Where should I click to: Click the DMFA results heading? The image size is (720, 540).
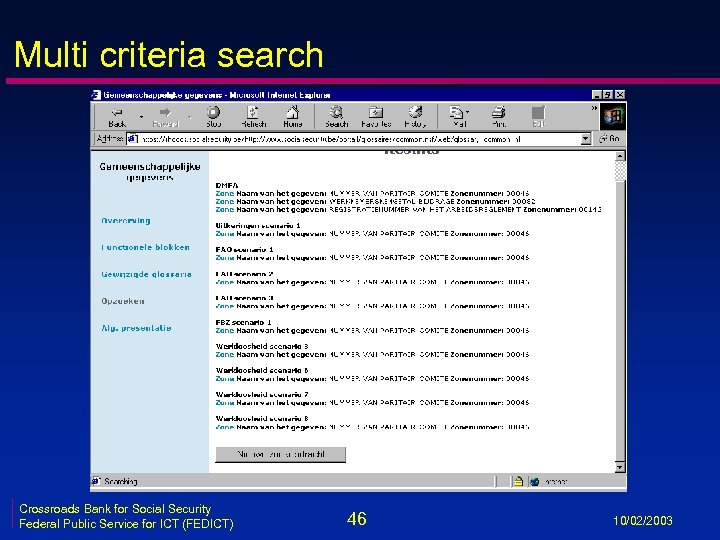227,186
